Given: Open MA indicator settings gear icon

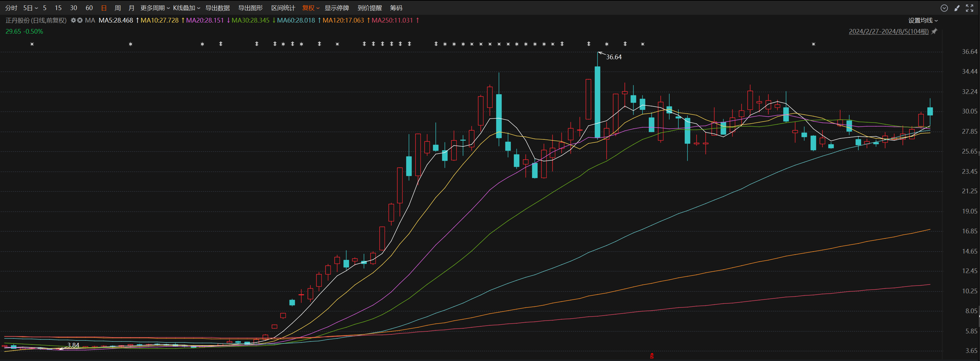Looking at the screenshot, I should 73,21.
